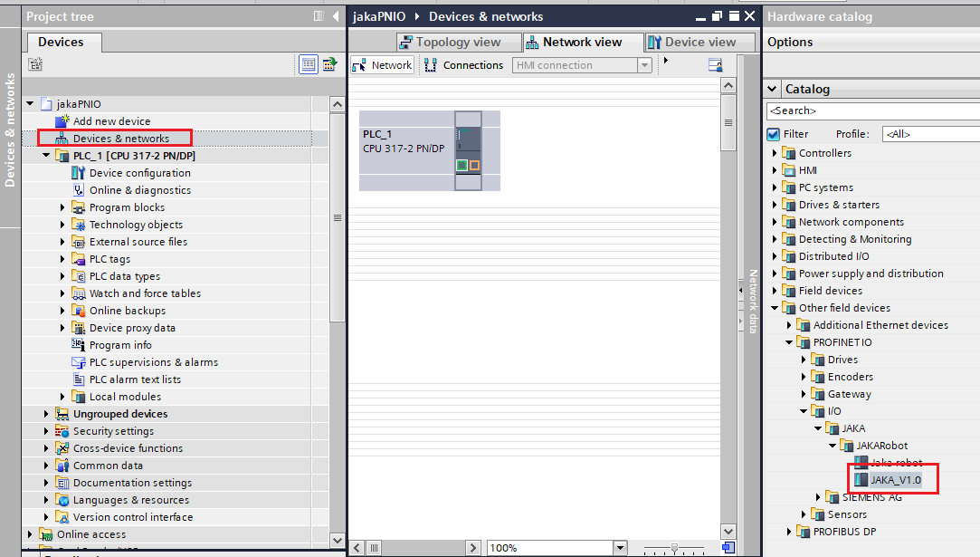Toggle the Network mode button
The width and height of the screenshot is (980, 557).
pos(382,65)
